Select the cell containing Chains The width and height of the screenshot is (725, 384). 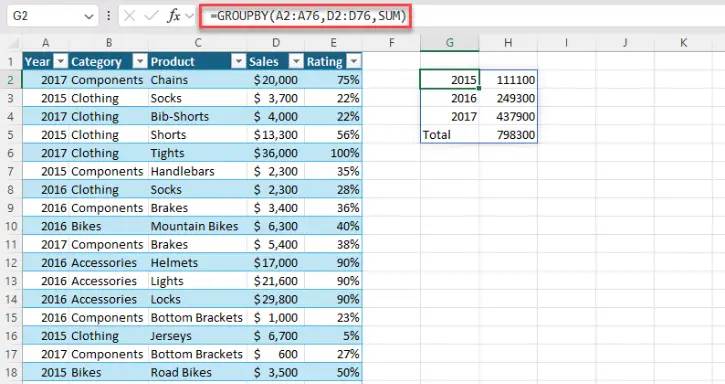tap(198, 80)
